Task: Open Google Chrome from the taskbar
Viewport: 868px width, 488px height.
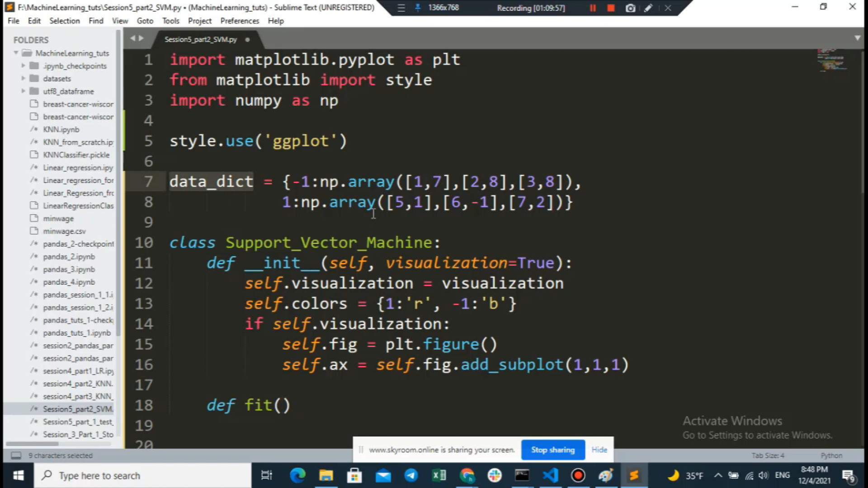Action: point(467,475)
